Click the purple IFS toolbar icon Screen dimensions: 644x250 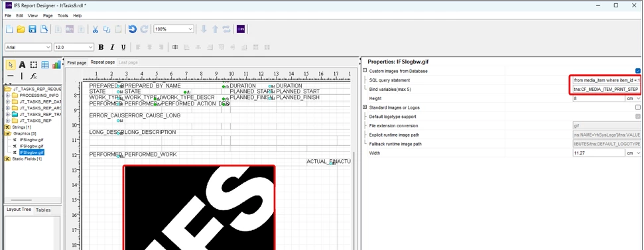(x=241, y=29)
